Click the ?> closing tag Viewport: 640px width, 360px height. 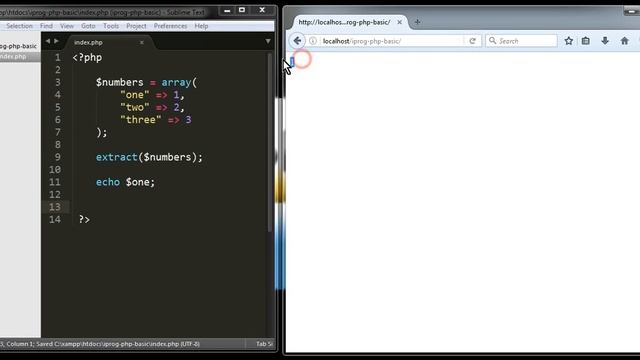84,220
